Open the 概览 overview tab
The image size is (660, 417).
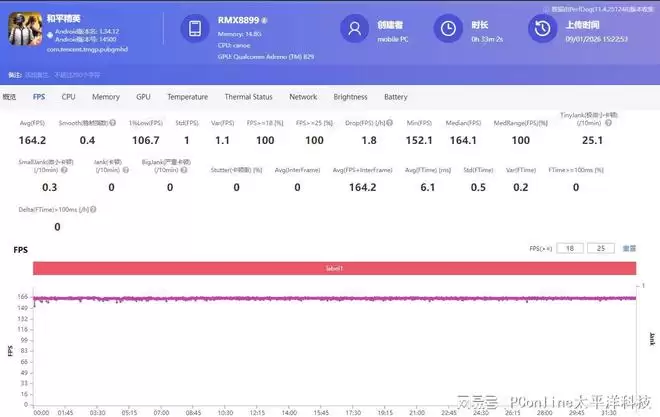click(10, 97)
